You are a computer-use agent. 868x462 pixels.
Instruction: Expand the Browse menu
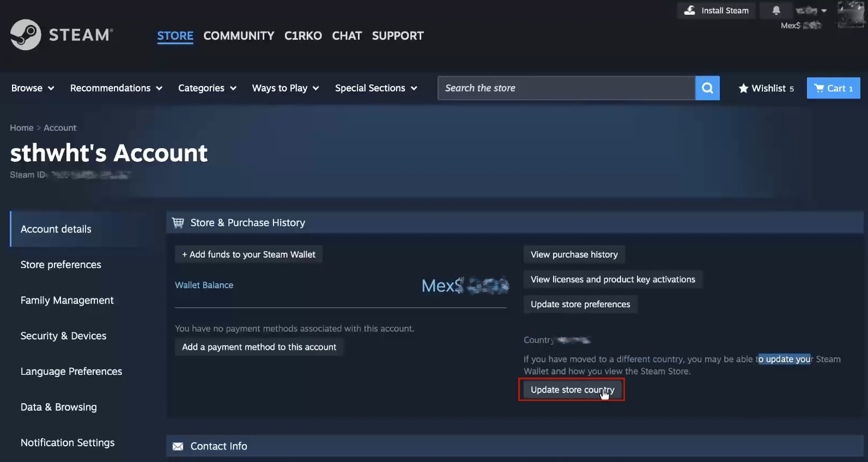(x=33, y=88)
